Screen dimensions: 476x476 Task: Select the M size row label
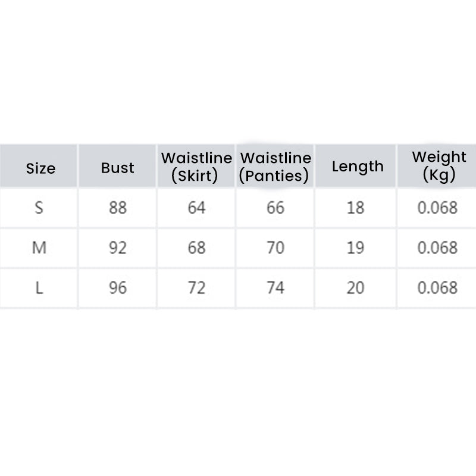point(39,248)
